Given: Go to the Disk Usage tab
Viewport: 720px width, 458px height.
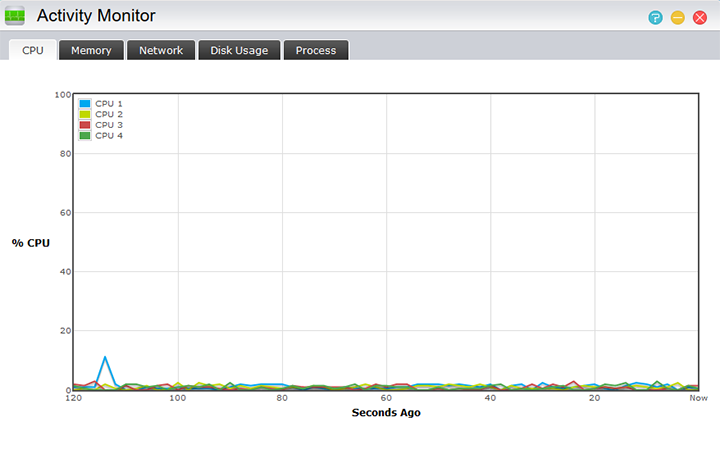Looking at the screenshot, I should coord(239,50).
